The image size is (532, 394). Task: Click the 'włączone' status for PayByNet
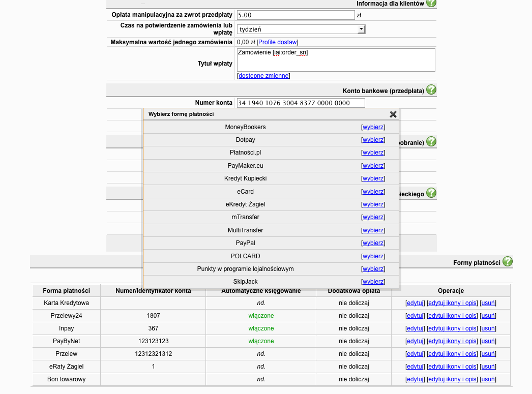tap(261, 341)
